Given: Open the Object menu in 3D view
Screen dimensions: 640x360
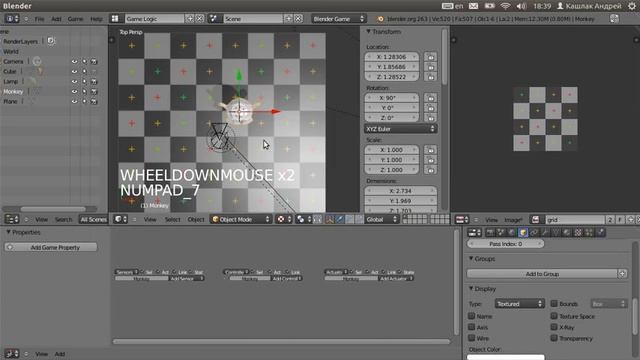Looking at the screenshot, I should (x=196, y=219).
